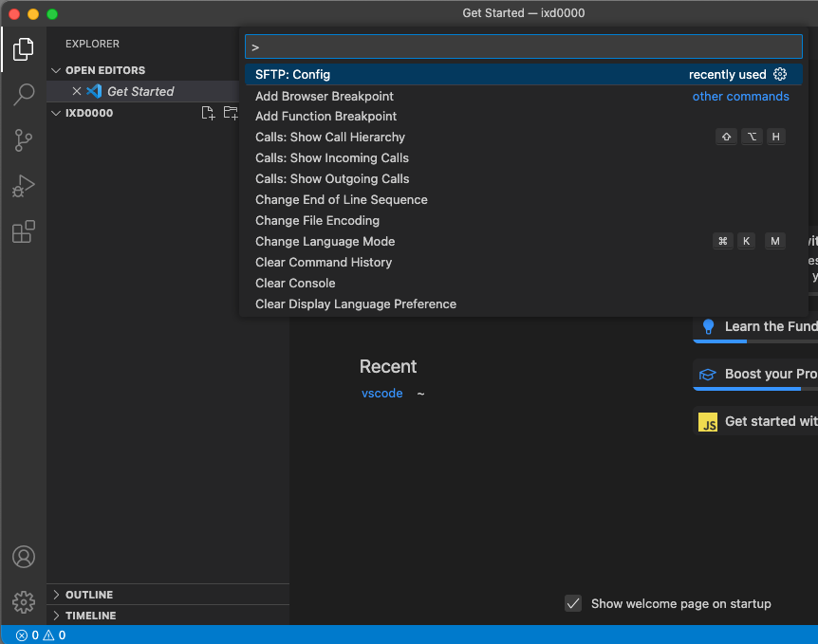Open the Run and Debug view
This screenshot has width=818, height=644.
tap(24, 186)
